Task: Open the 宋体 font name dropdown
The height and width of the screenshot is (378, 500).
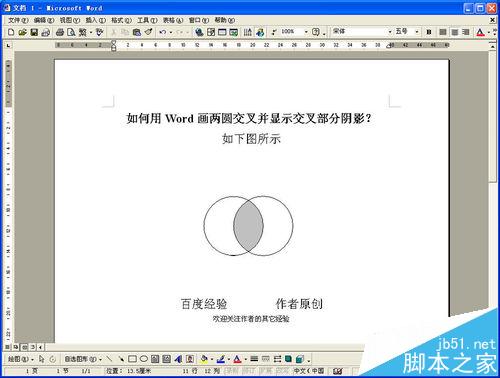Action: 389,32
